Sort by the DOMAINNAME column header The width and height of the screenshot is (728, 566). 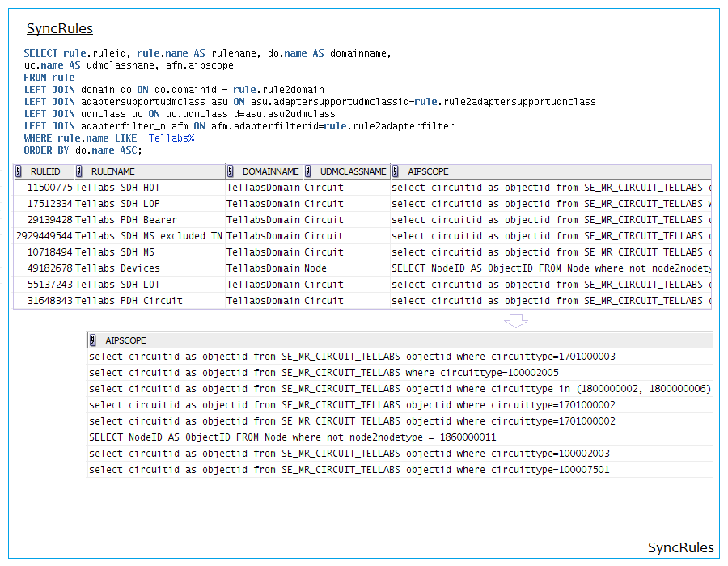pos(271,171)
